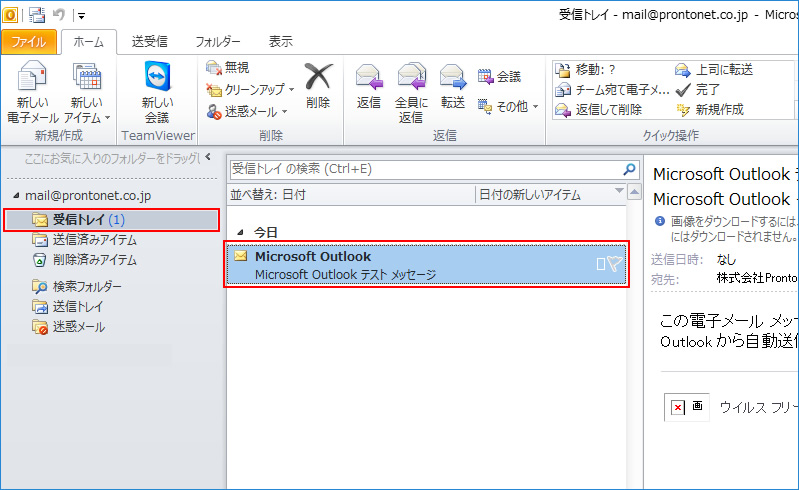Open the その他 reply options dropdown
The image size is (799, 490).
[x=508, y=106]
